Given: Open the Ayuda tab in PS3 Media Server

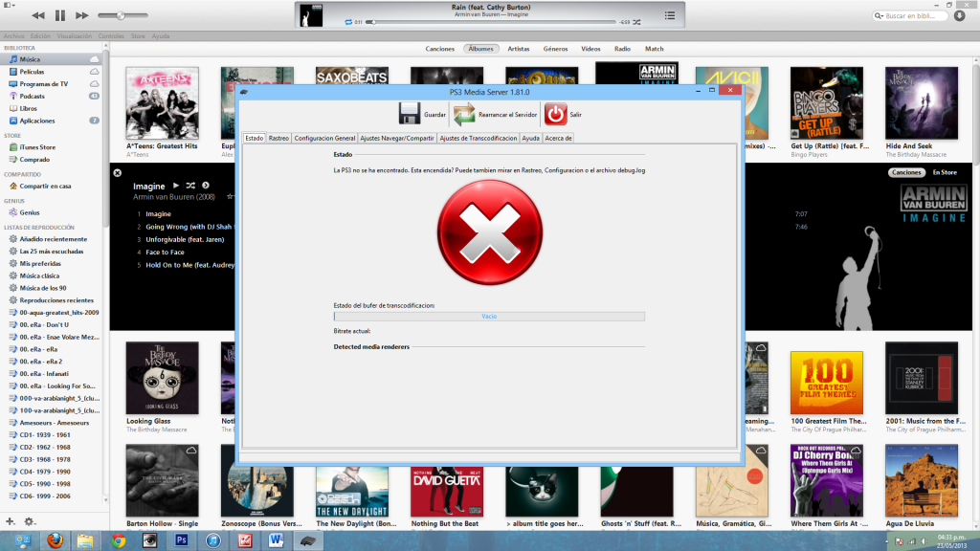Looking at the screenshot, I should click(x=530, y=138).
